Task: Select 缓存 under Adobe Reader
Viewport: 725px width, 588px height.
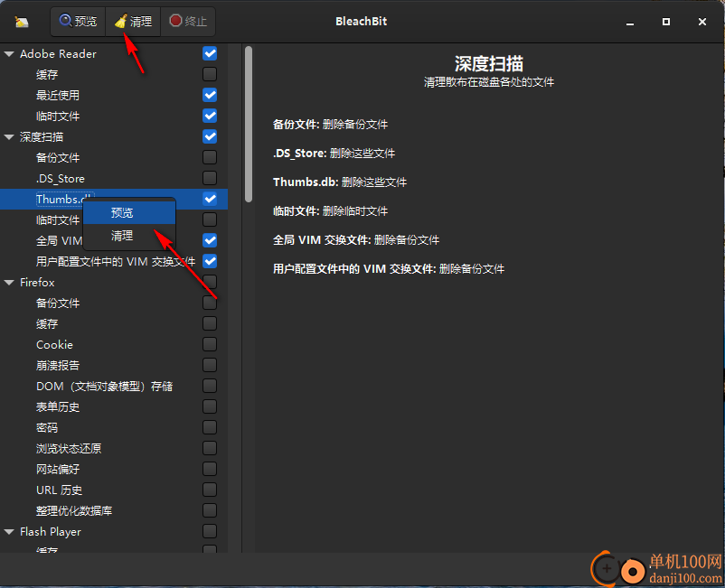Action: coord(47,75)
